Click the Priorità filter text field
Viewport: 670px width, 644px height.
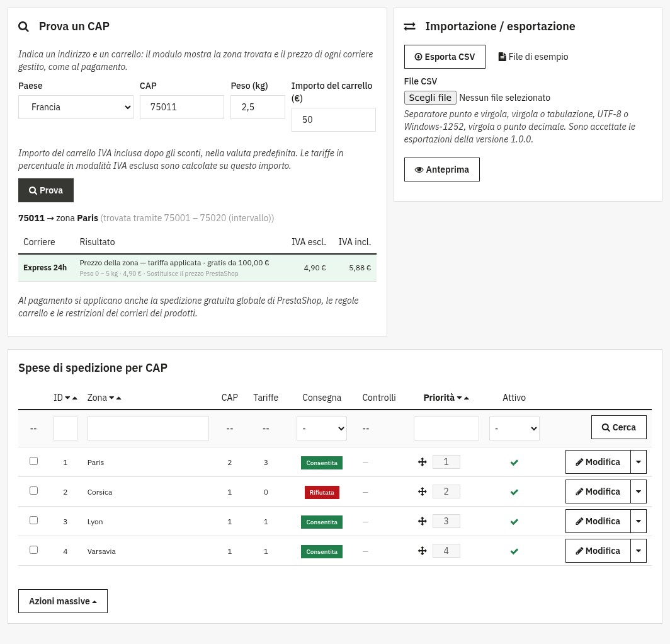pos(446,428)
